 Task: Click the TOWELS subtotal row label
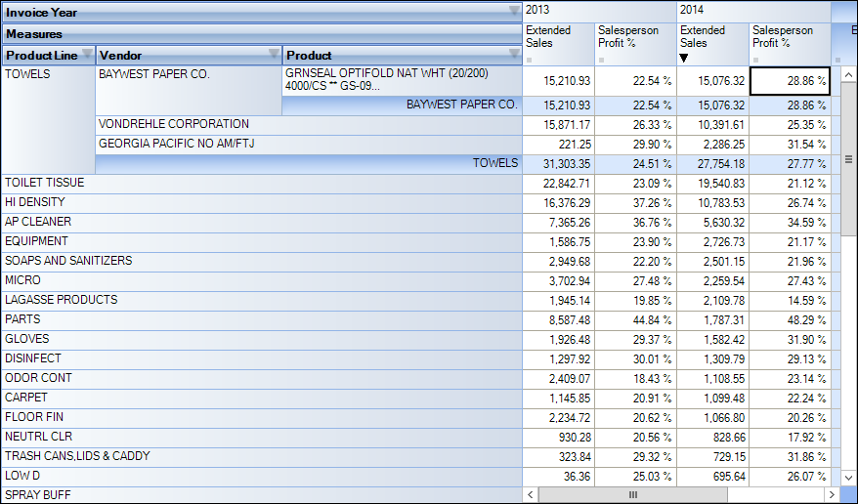point(309,164)
